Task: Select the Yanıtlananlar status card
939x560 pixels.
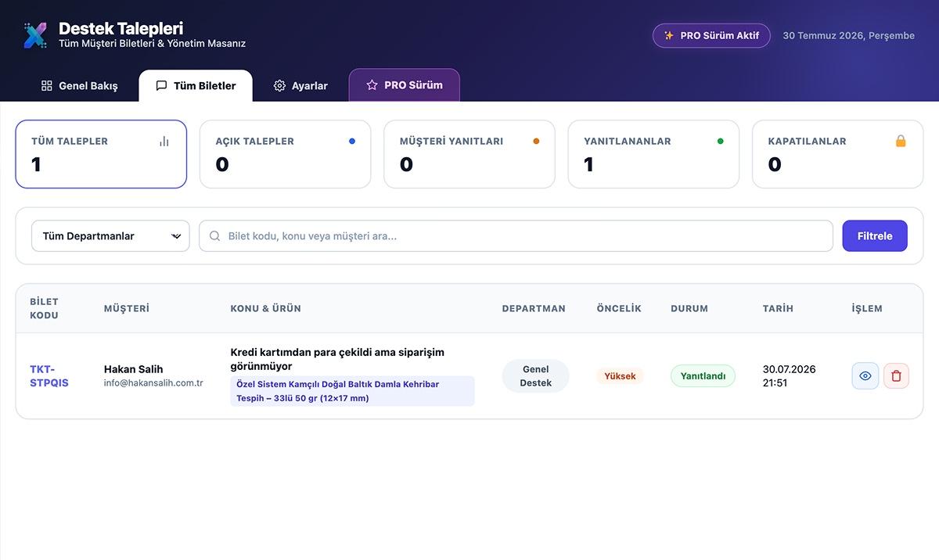Action: coord(653,154)
